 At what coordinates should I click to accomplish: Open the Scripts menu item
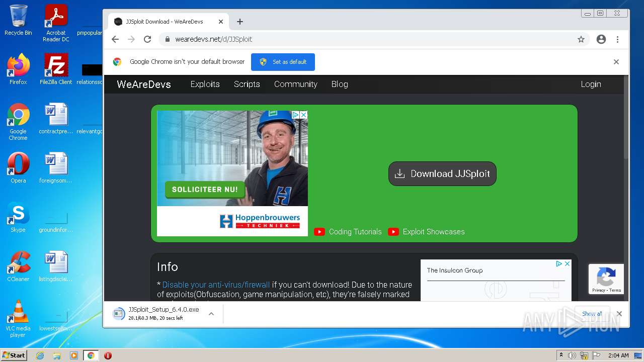(x=247, y=84)
